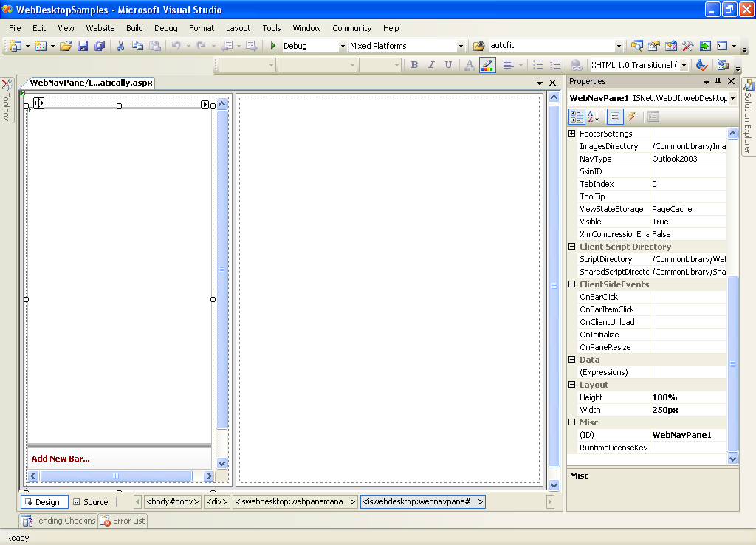Click the Width property value field
756x545 pixels.
tap(687, 410)
